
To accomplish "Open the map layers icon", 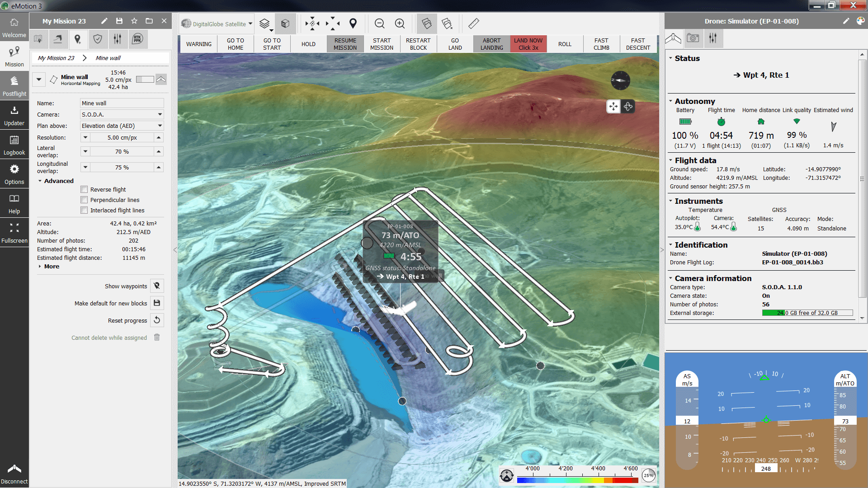I will pyautogui.click(x=265, y=23).
